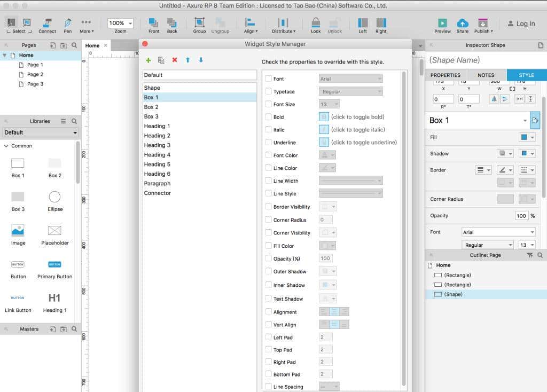Click the duplicate style icon
The height and width of the screenshot is (392, 547).
click(x=161, y=60)
